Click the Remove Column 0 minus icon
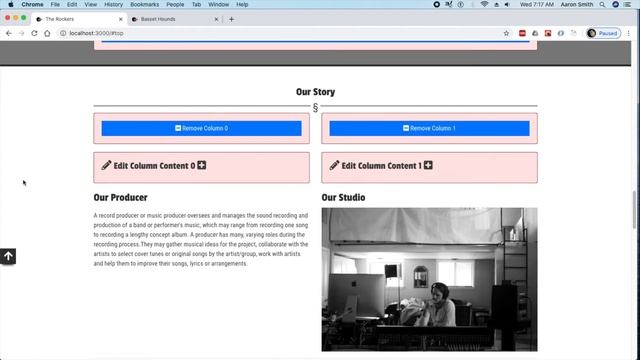 pos(178,128)
